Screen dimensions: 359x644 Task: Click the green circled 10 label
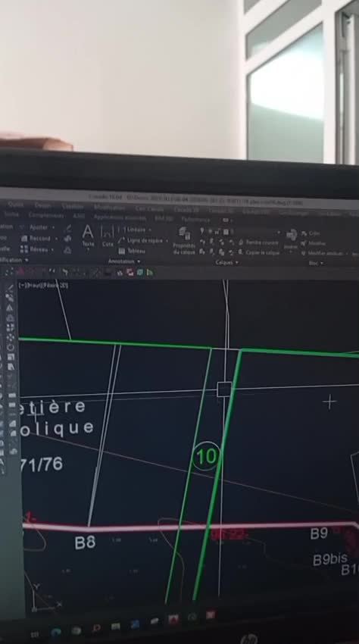pos(206,456)
